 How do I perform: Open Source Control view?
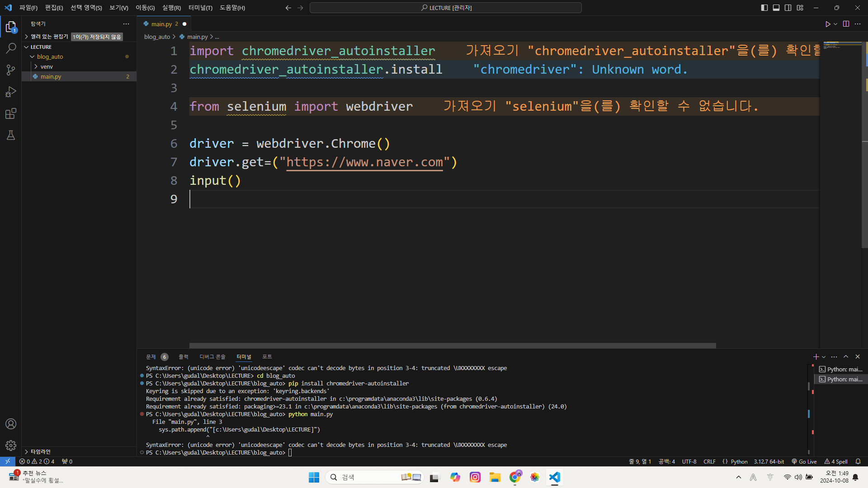[11, 70]
